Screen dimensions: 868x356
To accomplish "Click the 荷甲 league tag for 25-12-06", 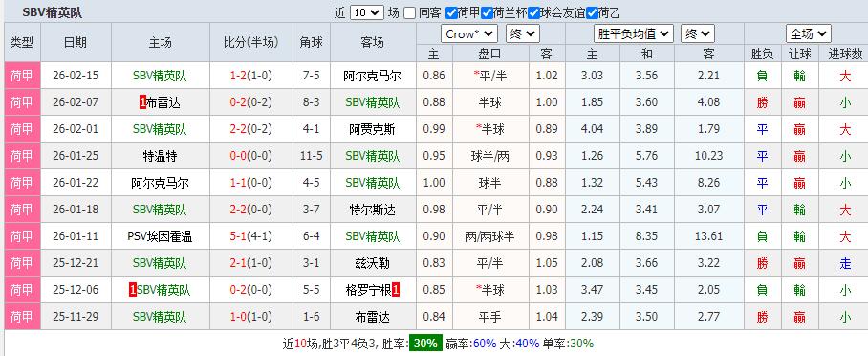I will 22,290.
